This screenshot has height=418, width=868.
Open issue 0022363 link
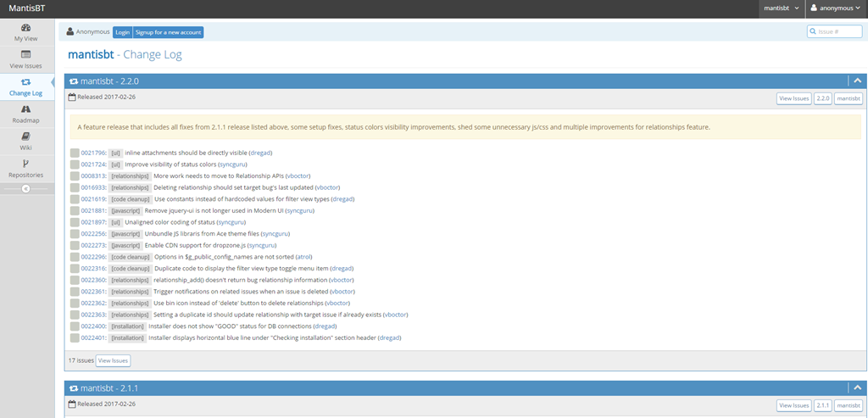[93, 315]
